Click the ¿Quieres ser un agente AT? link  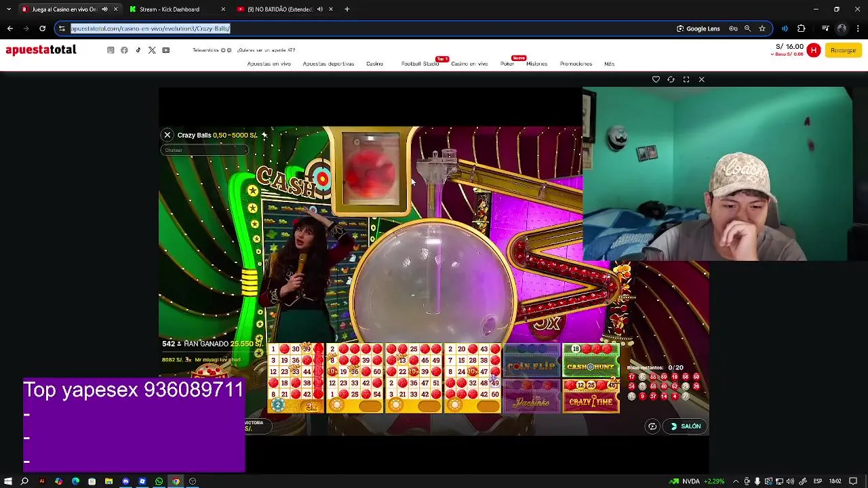pos(266,50)
